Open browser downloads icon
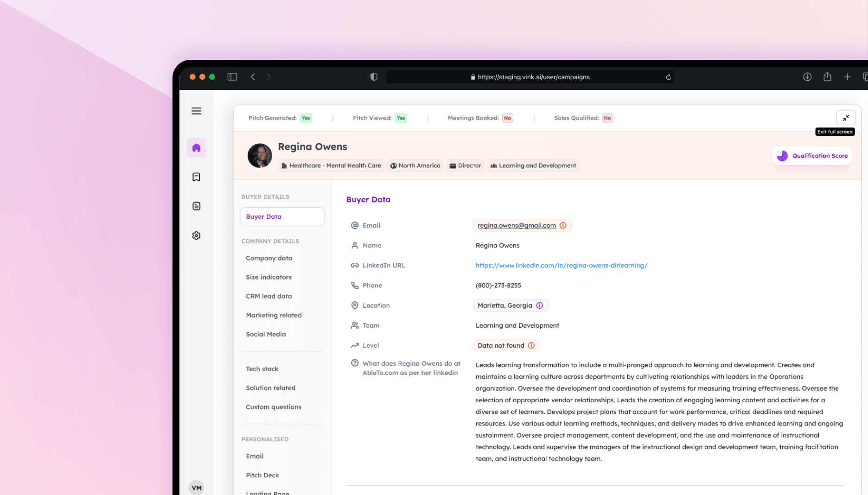868x495 pixels. tap(807, 77)
